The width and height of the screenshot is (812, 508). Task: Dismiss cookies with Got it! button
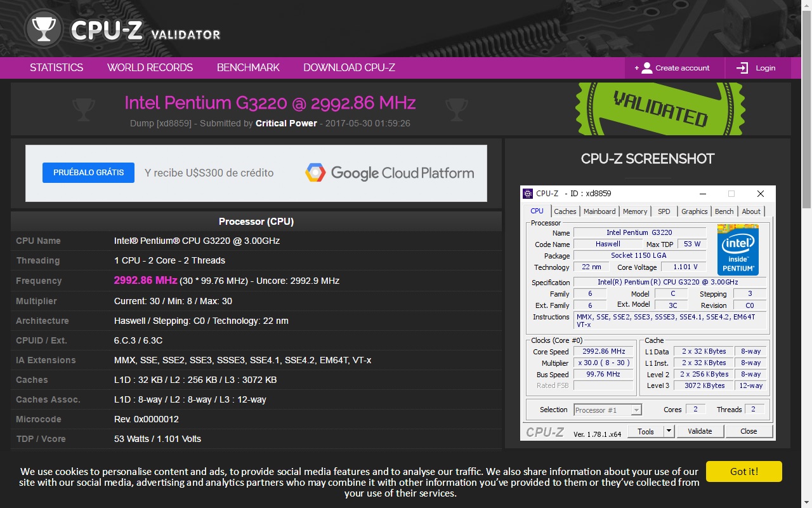coord(743,472)
